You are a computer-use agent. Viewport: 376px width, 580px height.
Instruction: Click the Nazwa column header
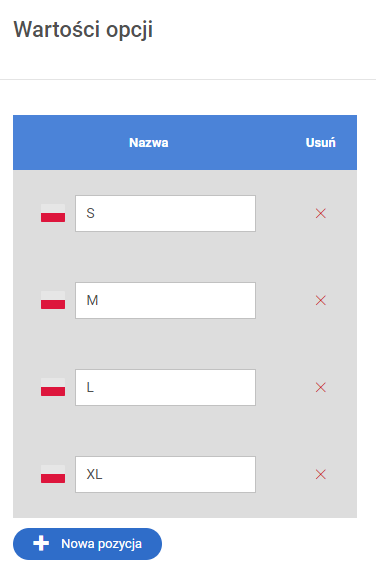pyautogui.click(x=149, y=142)
